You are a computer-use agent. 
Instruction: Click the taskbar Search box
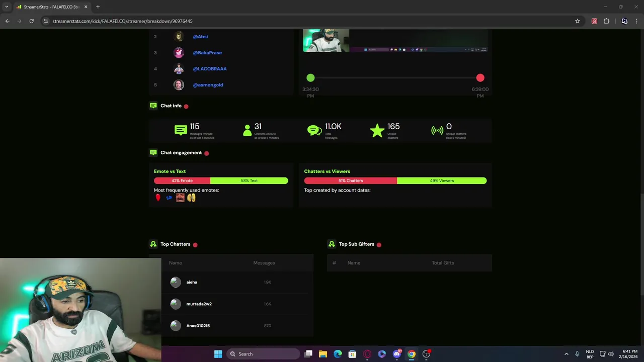(264, 354)
